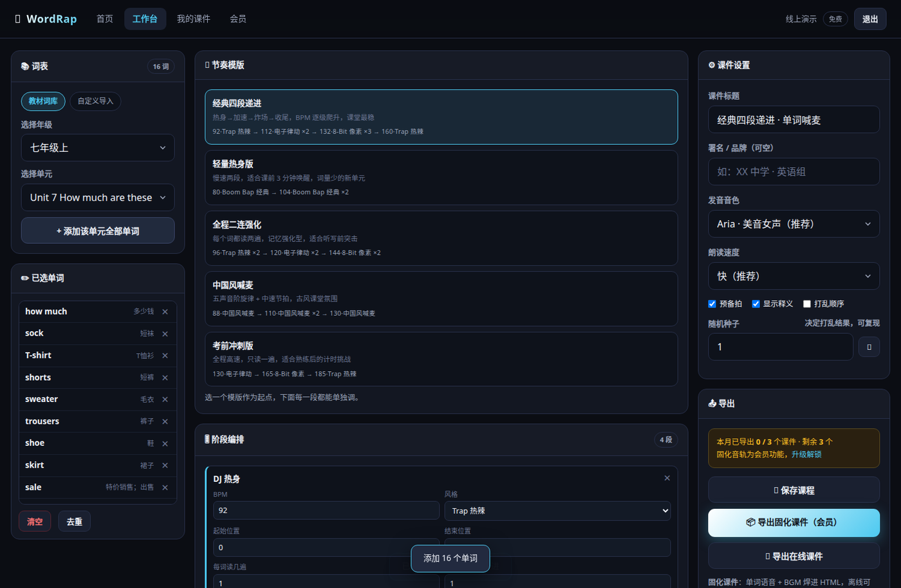The width and height of the screenshot is (901, 588).
Task: Click 添加该单元全部单词 button
Action: [98, 231]
